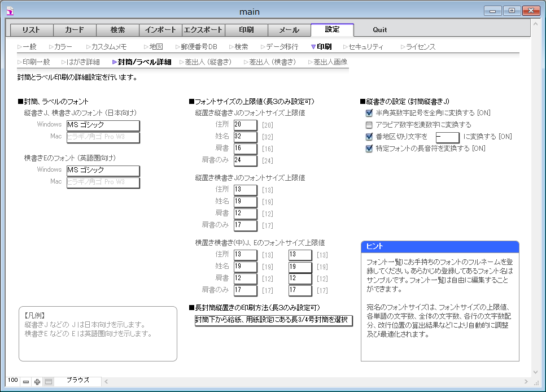Screen dimensions: 546x392
Task: Click the zoom out minus icon
Action: (26, 382)
